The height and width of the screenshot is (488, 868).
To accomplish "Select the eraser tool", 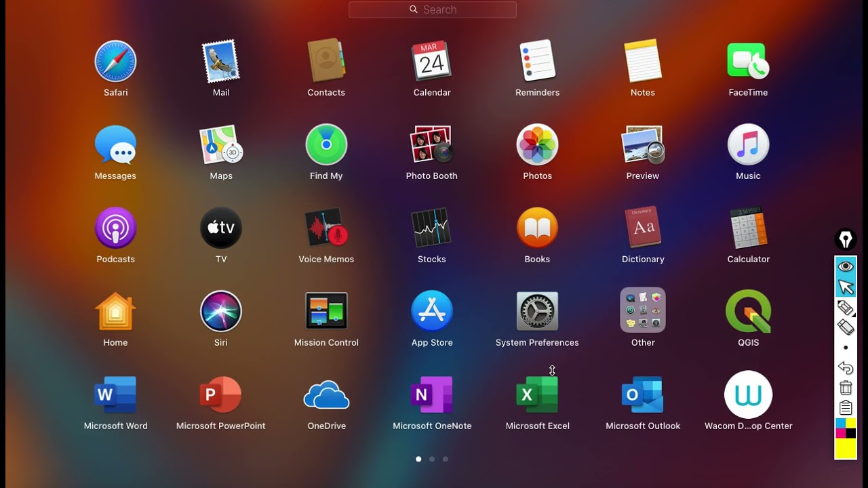I will tap(846, 327).
